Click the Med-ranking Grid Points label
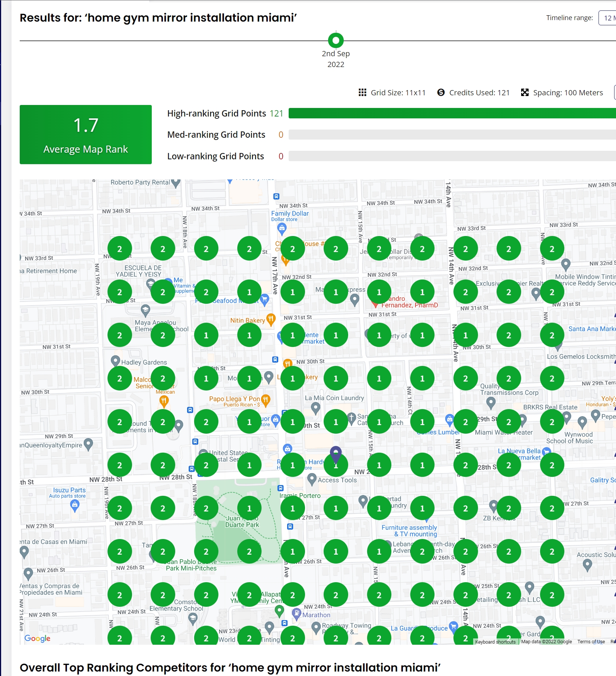Viewport: 616px width, 676px height. (x=216, y=135)
